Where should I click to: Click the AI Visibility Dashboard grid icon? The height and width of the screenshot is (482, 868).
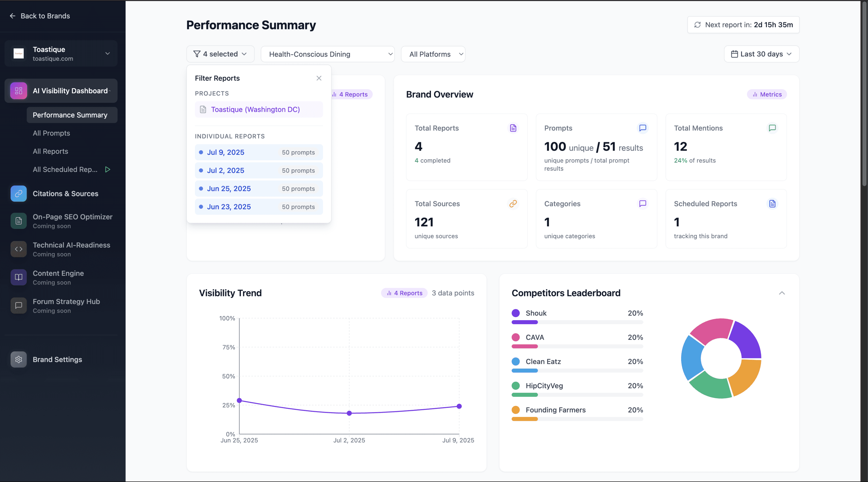(19, 91)
